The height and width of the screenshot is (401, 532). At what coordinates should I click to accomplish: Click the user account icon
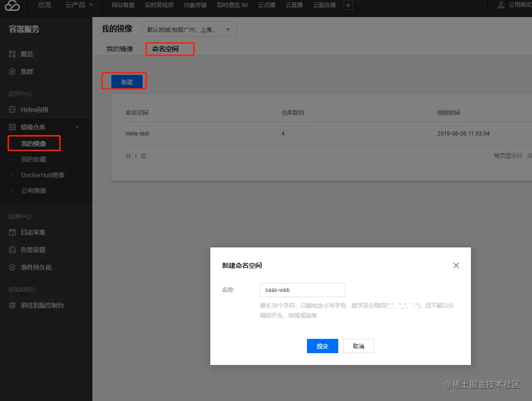[x=501, y=5]
